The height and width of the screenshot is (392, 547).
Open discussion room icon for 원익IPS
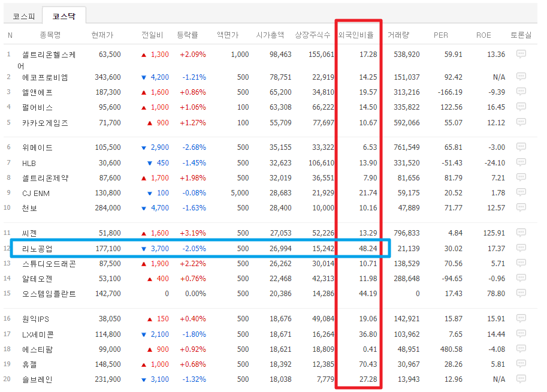pyautogui.click(x=521, y=319)
